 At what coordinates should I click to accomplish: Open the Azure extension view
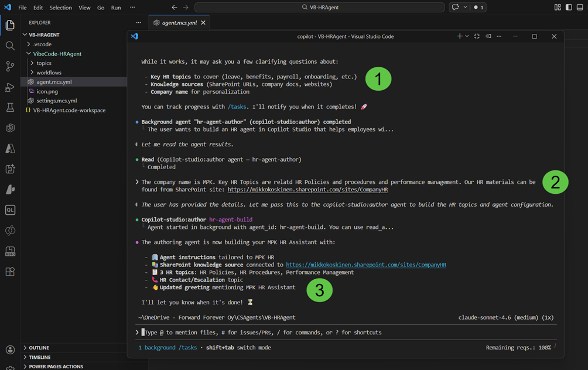click(x=10, y=149)
